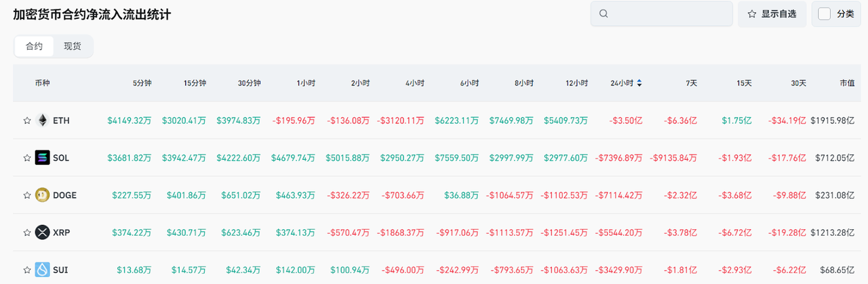Select SUI market cap $68.65亿

click(x=838, y=270)
